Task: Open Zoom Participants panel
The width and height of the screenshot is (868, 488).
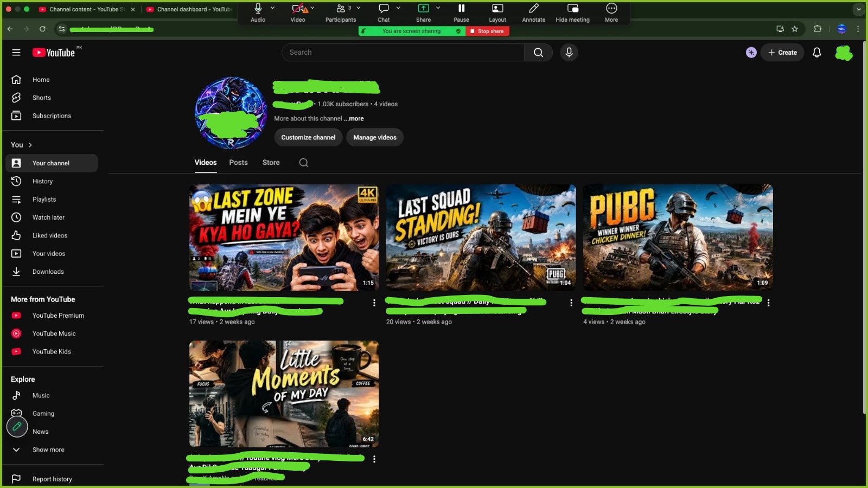Action: coord(341,12)
